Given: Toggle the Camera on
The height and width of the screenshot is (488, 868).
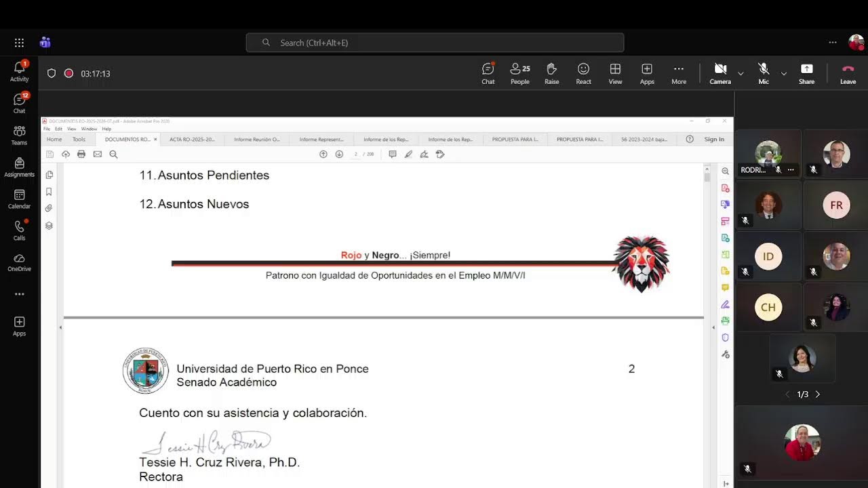Looking at the screenshot, I should click(720, 73).
